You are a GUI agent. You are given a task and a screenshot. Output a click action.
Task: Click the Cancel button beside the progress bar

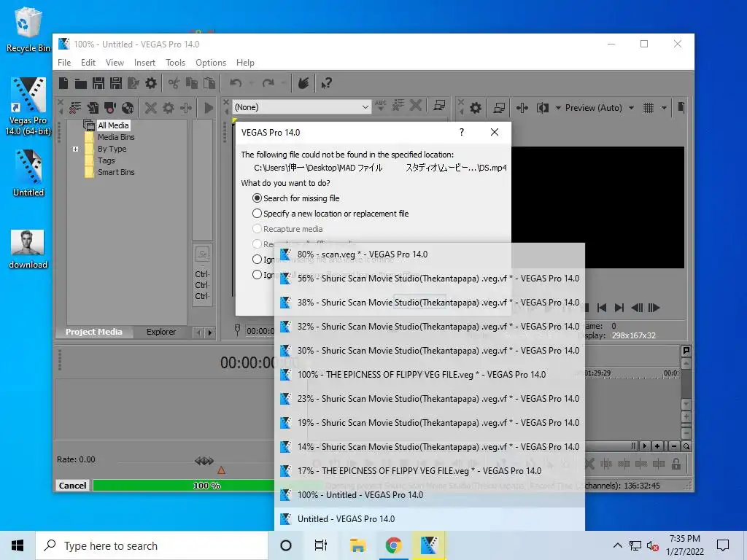click(72, 485)
